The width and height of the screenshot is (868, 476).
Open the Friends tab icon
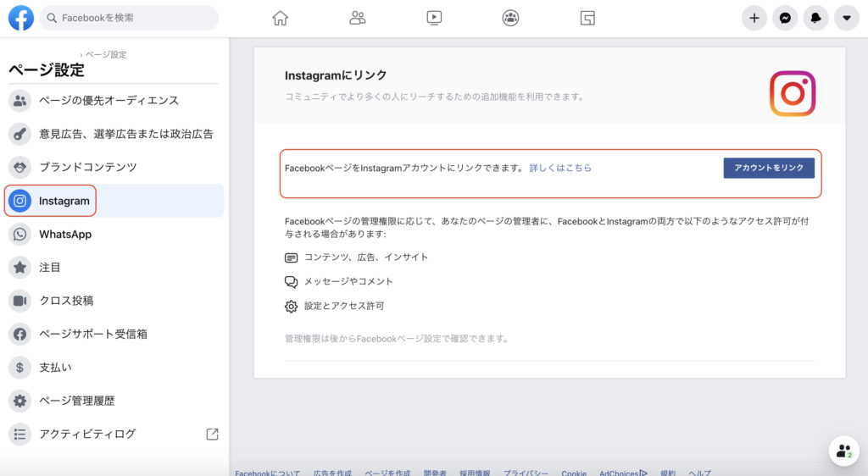pyautogui.click(x=358, y=19)
